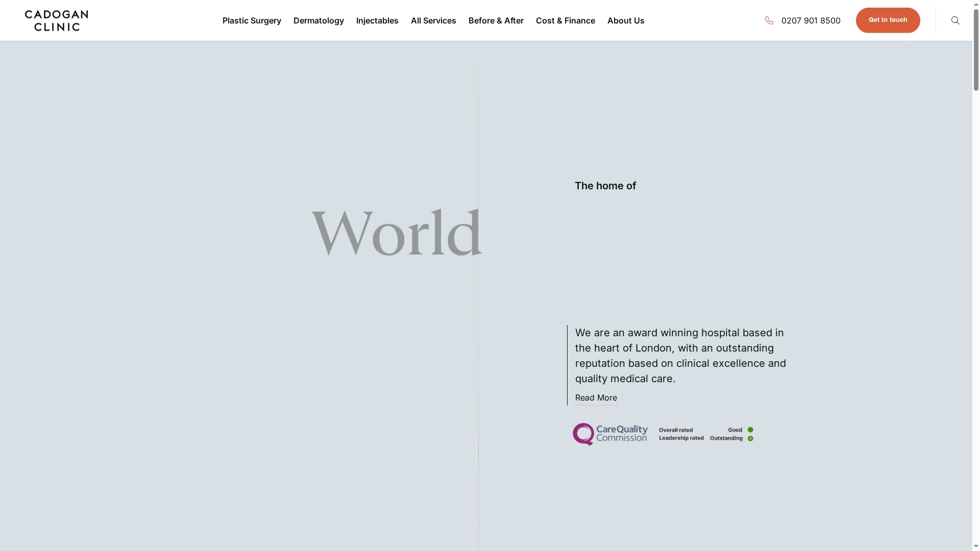Call the clinic via the 0207 901 8500 number
Image resolution: width=980 pixels, height=551 pixels.
tap(811, 20)
